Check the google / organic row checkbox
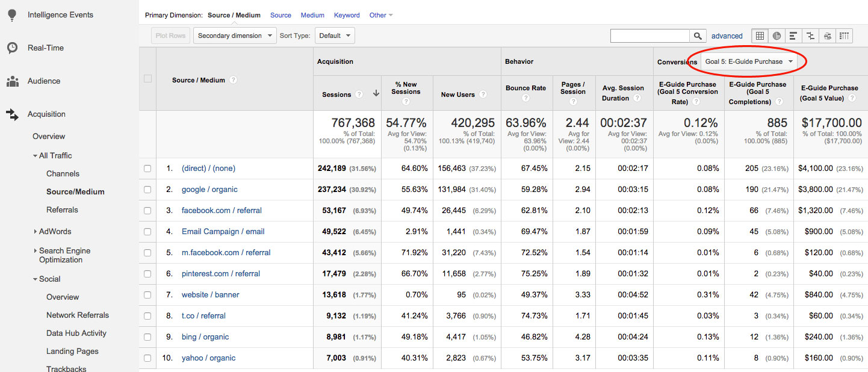Image resolution: width=868 pixels, height=372 pixels. tap(147, 190)
